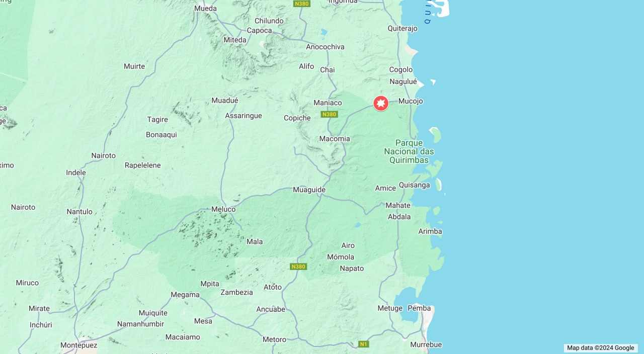
Task: Click the Nantulo place label
Action: click(79, 212)
